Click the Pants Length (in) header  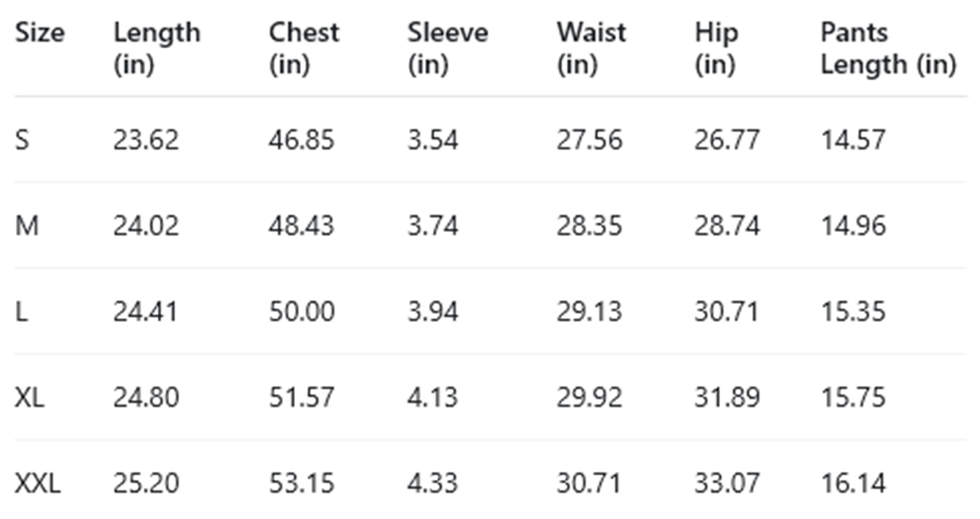pos(888,48)
